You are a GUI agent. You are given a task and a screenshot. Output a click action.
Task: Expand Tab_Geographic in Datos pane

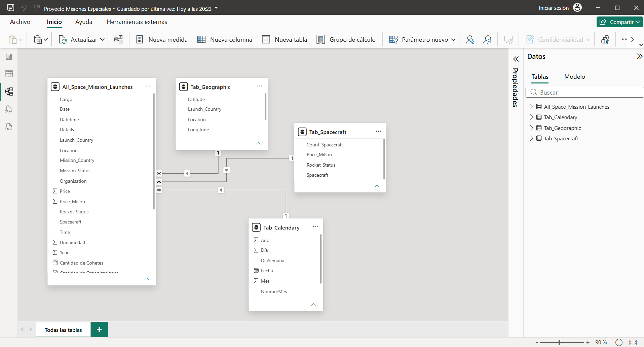(531, 128)
